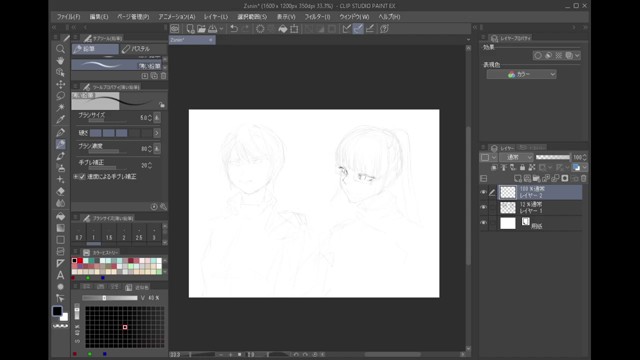Open the expression color dropdown
640x360 pixels.
[x=521, y=74]
